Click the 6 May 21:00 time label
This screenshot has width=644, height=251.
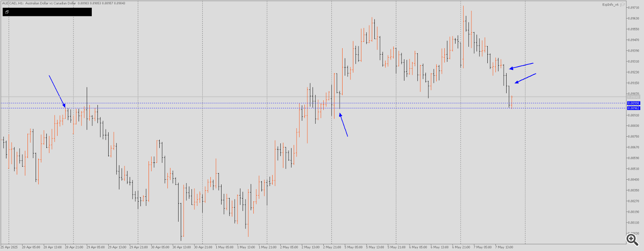[x=461, y=248]
